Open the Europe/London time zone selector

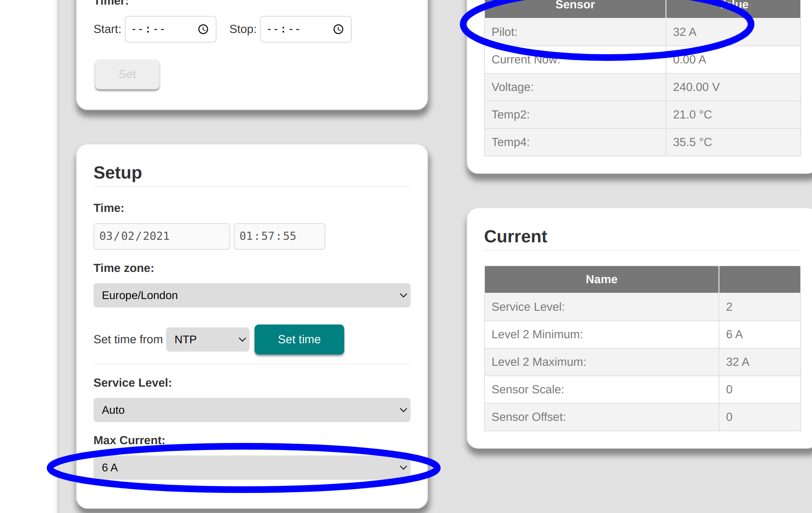252,295
